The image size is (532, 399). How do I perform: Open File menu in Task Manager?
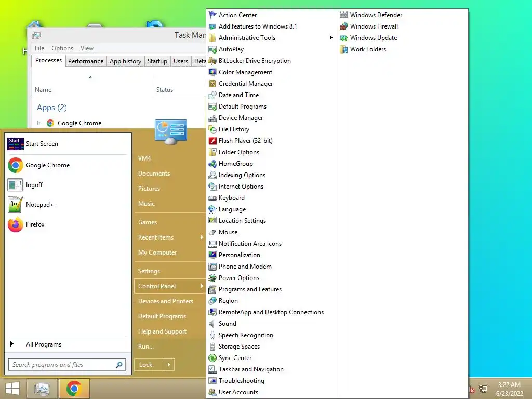pos(39,48)
